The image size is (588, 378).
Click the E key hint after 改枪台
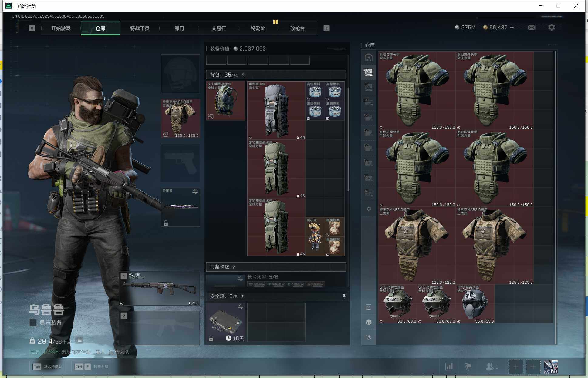click(x=326, y=28)
